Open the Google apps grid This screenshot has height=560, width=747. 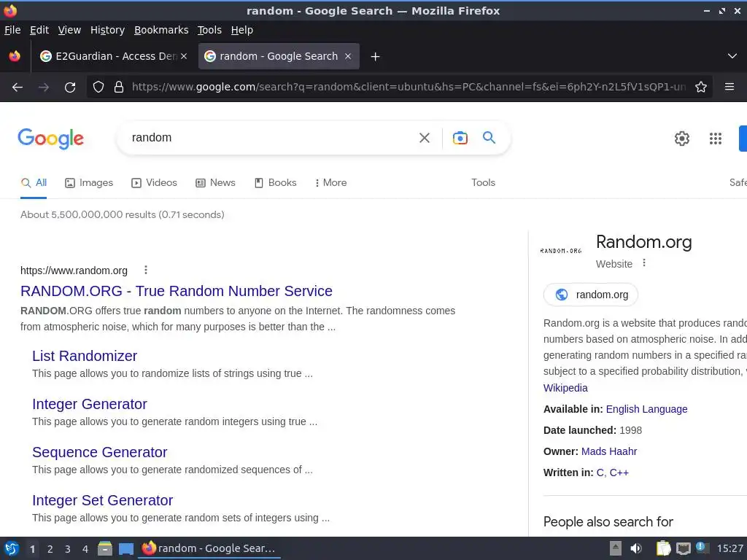[716, 139]
